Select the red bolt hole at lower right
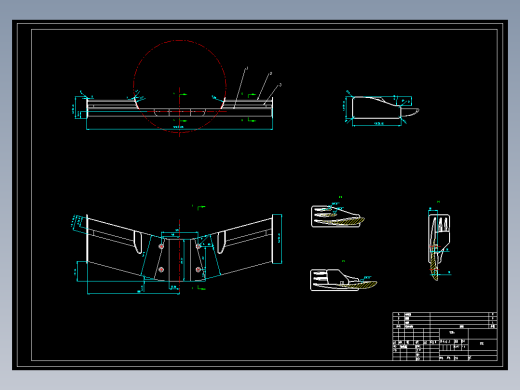520x390 pixels. tap(198, 269)
